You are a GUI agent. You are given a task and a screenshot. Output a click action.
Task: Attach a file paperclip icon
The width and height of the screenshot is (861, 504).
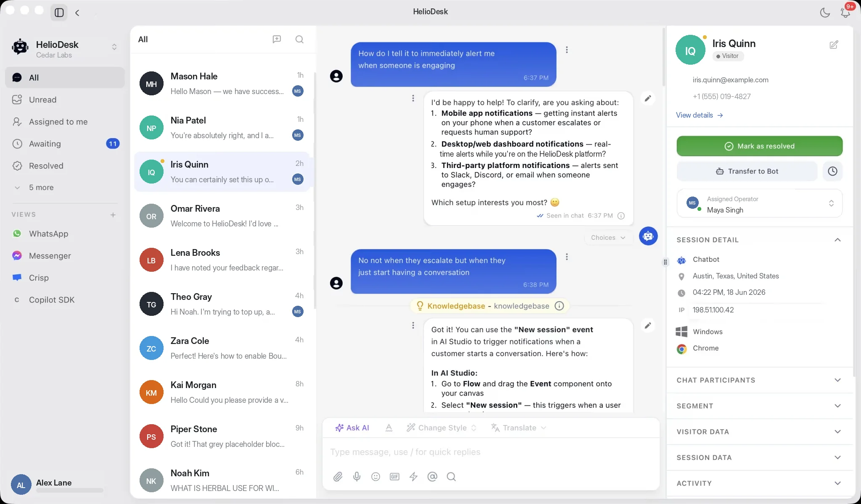[x=338, y=477]
